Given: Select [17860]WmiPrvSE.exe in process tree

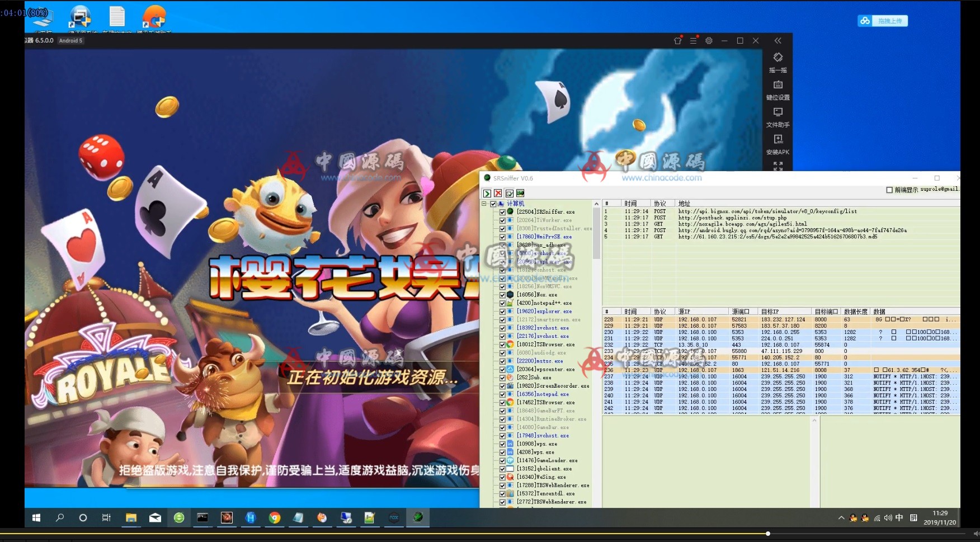Looking at the screenshot, I should [x=544, y=237].
